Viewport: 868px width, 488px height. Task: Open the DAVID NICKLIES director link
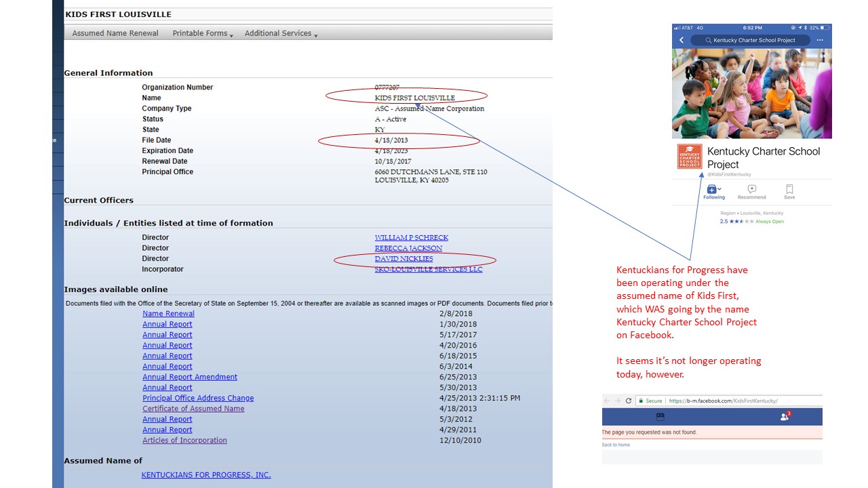point(403,259)
